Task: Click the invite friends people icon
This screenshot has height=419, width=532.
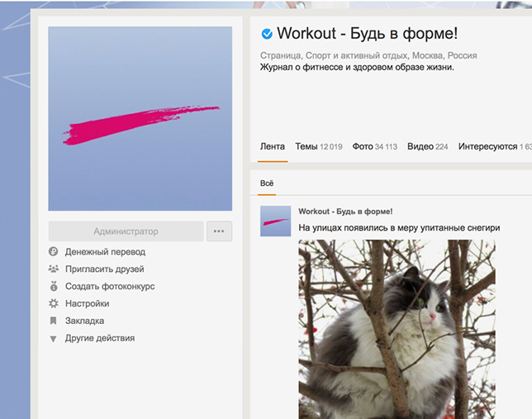Action: pyautogui.click(x=53, y=269)
